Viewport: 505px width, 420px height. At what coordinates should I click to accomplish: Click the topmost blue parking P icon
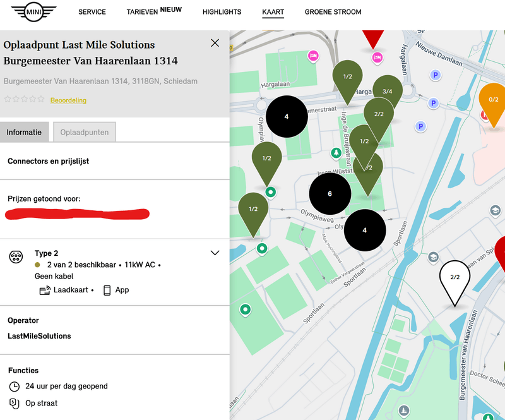pyautogui.click(x=436, y=75)
